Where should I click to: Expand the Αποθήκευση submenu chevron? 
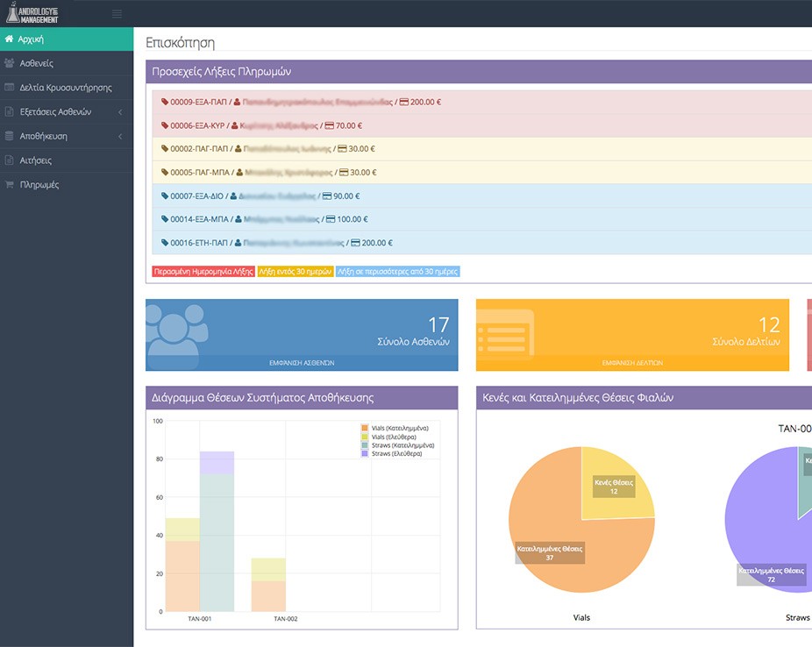[x=120, y=136]
